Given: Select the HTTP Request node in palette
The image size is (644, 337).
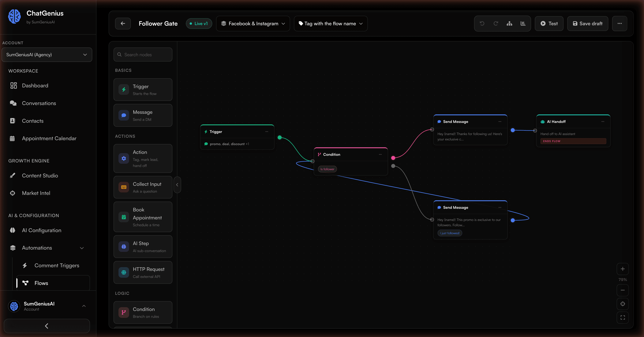Looking at the screenshot, I should tap(143, 272).
